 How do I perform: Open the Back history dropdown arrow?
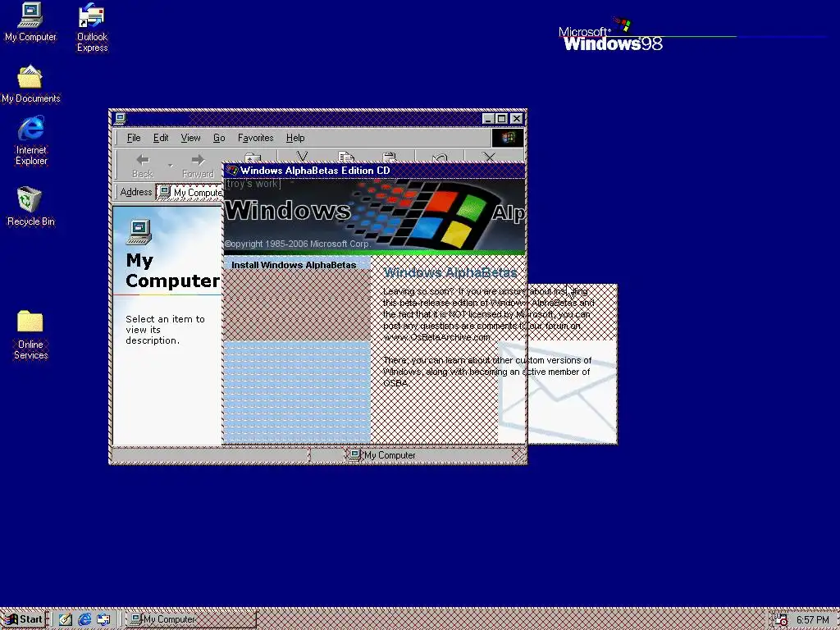(171, 166)
